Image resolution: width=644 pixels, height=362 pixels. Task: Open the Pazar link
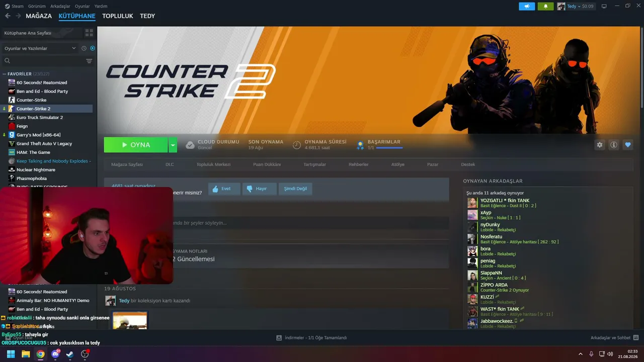coord(433,164)
